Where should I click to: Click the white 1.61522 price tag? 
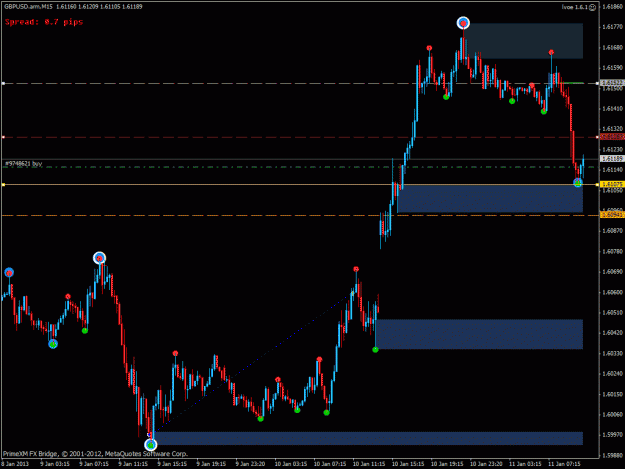pyautogui.click(x=612, y=83)
